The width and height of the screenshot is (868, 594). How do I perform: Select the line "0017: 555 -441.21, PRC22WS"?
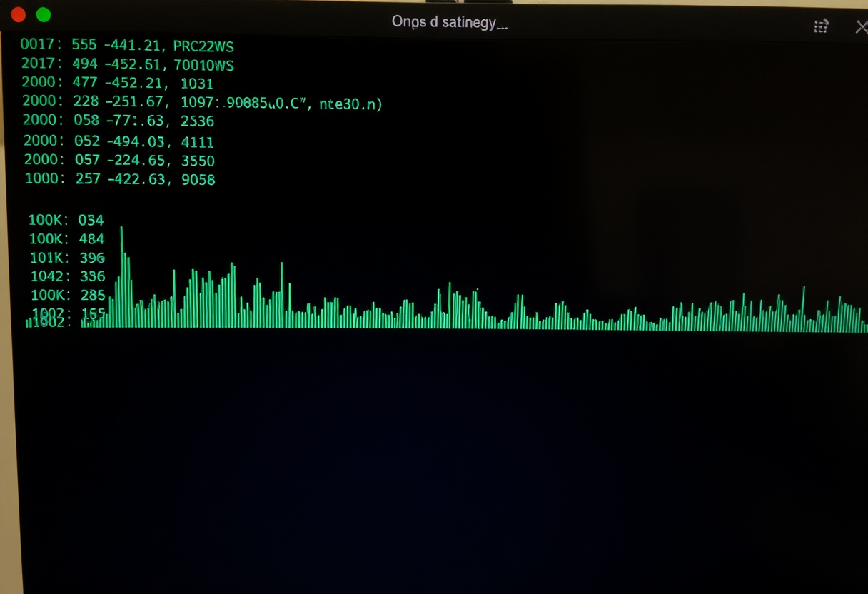[x=127, y=46]
